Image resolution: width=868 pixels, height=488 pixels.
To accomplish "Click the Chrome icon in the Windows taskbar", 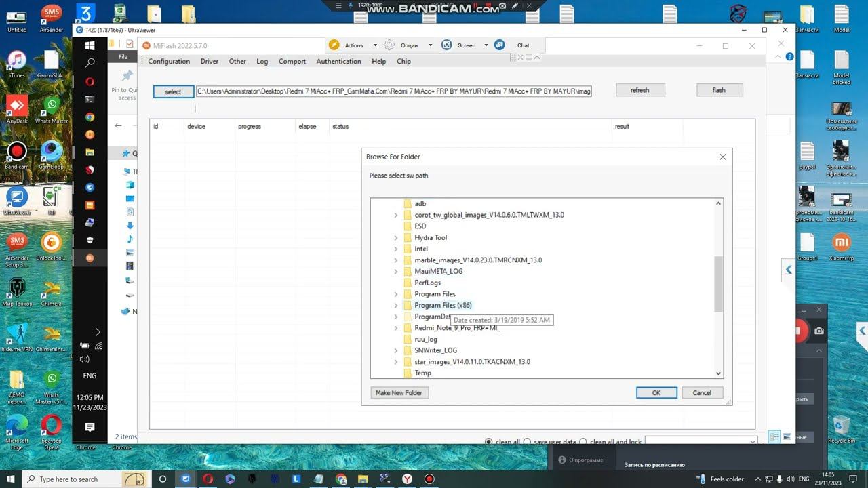I will click(x=341, y=479).
